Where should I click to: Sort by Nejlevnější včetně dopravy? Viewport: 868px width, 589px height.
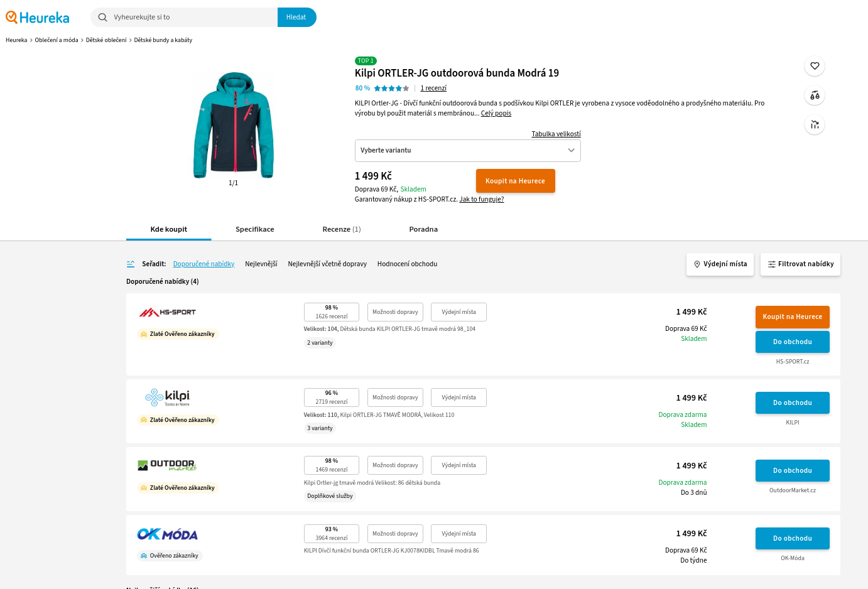(327, 264)
